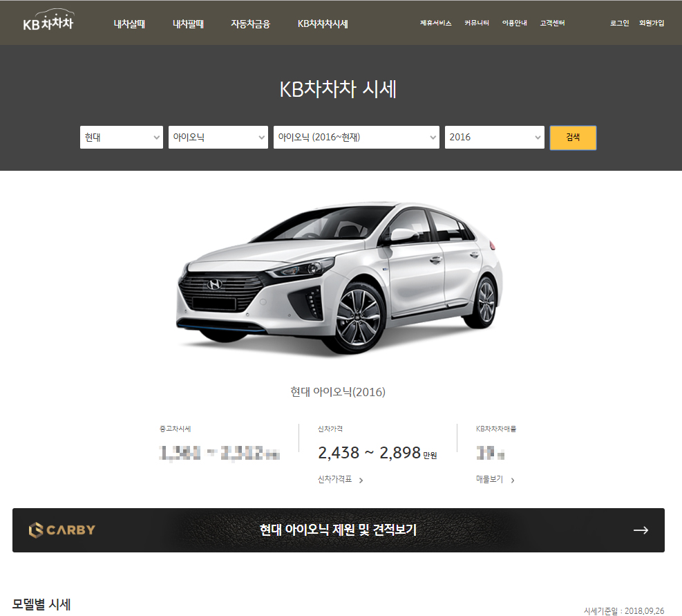Open the 내차팔때 menu
Screen dimensions: 682x616
188,24
